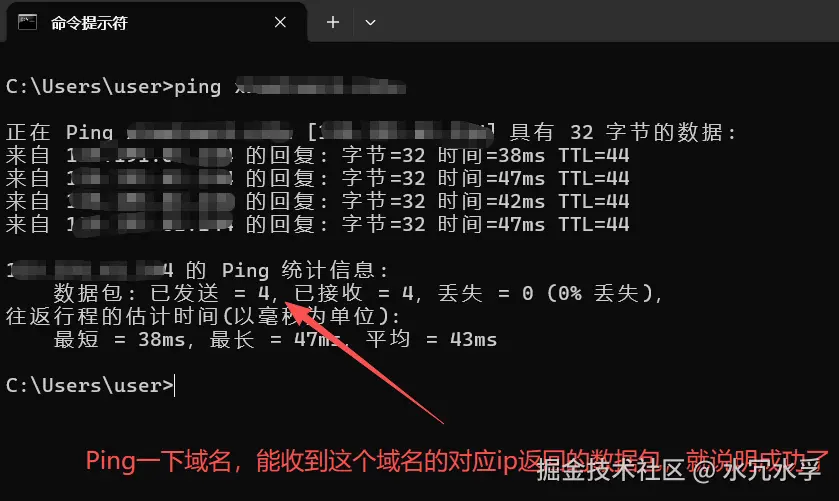Select the 命令提示符 tab title
839x501 pixels.
point(89,23)
